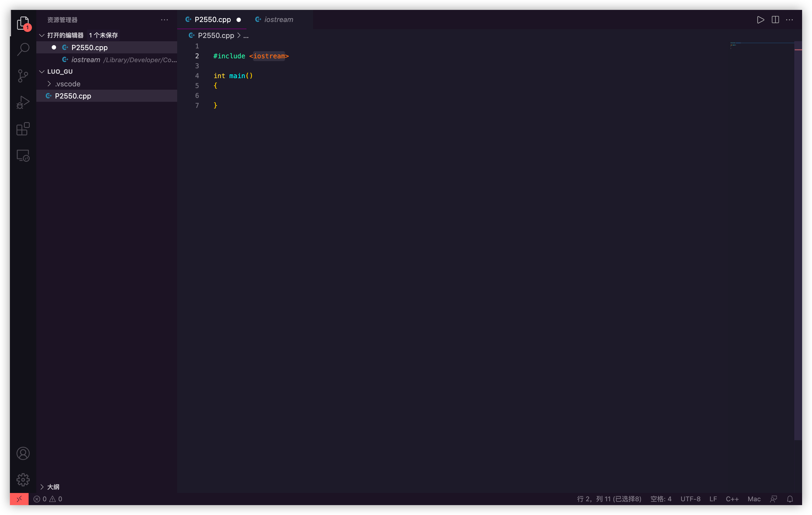This screenshot has height=515, width=812.
Task: Change end of line sequence LF
Action: 713,499
